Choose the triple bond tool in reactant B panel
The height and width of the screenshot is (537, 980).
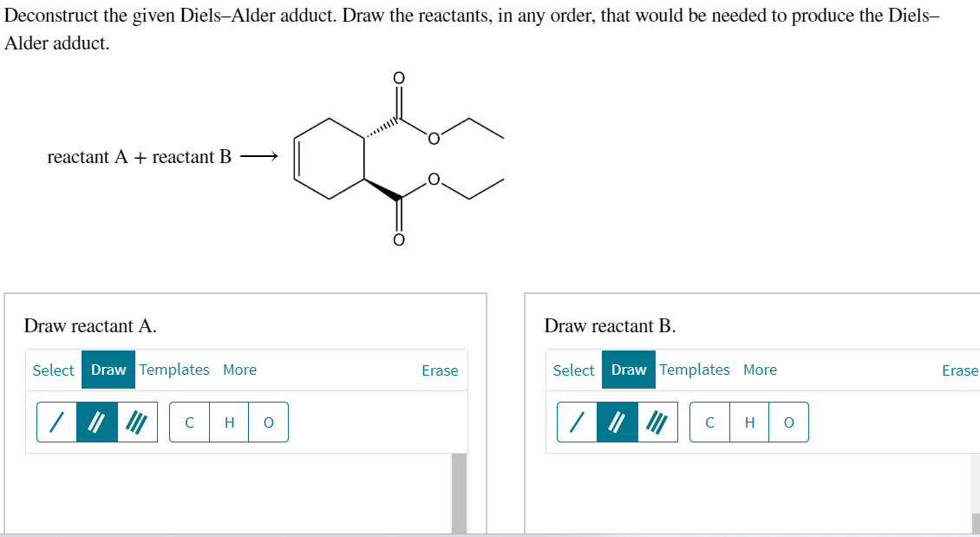pyautogui.click(x=653, y=422)
